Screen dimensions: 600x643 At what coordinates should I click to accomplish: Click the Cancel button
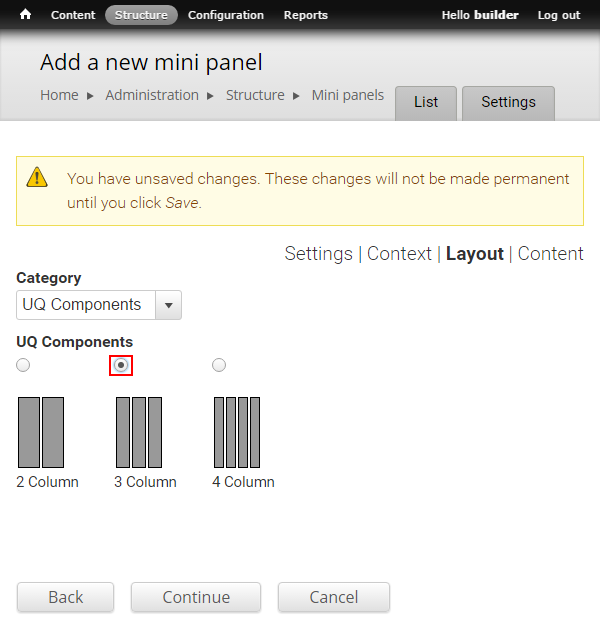point(334,597)
